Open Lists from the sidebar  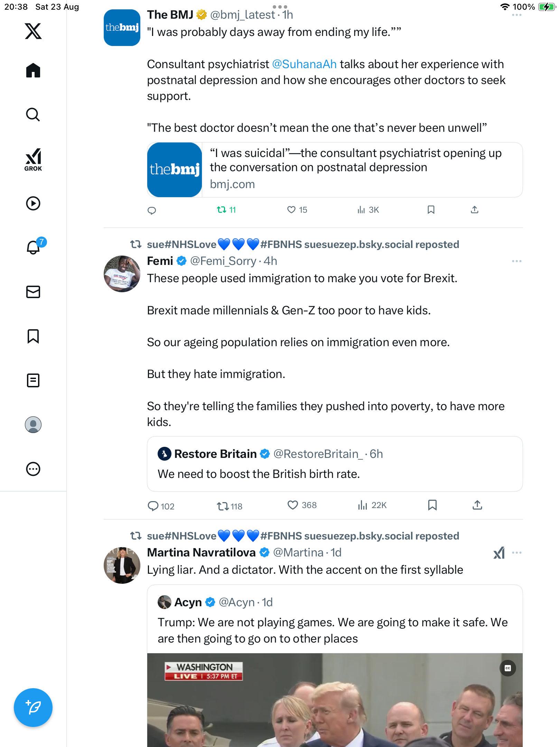33,380
